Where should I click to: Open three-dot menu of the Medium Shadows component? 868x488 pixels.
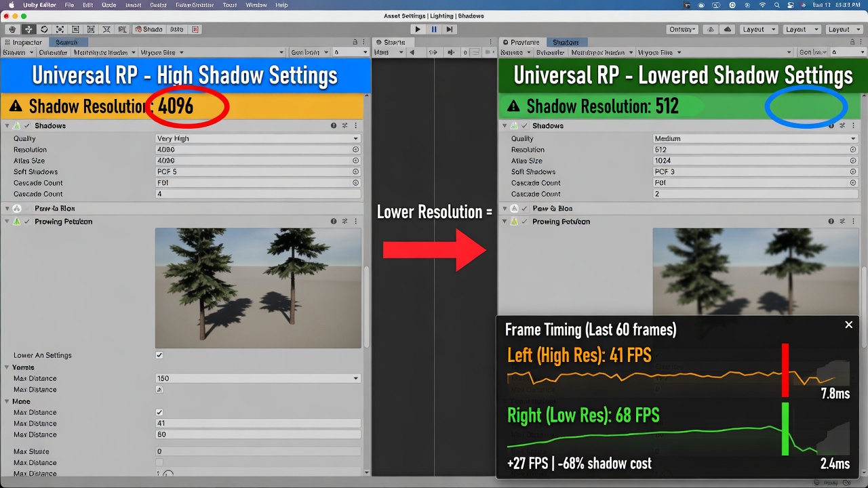click(x=854, y=126)
